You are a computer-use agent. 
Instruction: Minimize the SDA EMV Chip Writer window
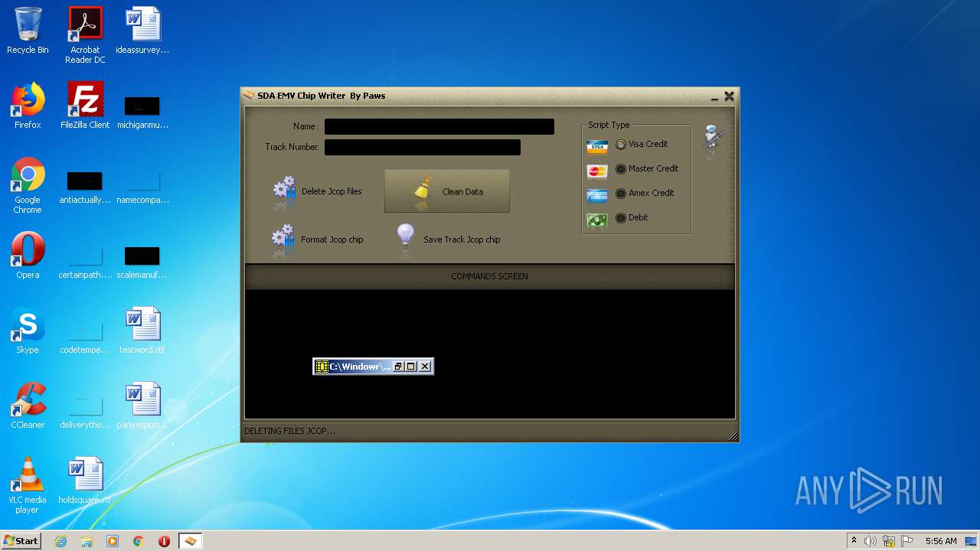[x=714, y=97]
